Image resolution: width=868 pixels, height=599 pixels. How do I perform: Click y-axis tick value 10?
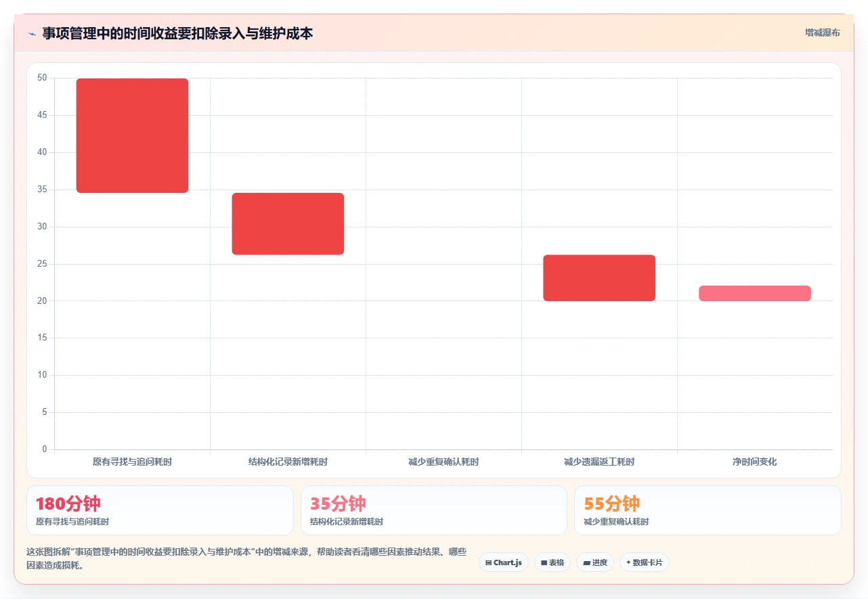tap(42, 375)
